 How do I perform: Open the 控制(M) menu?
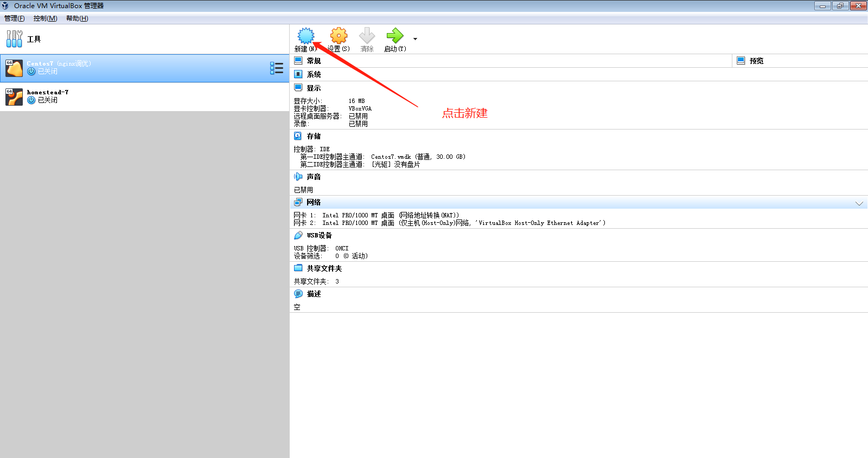tap(46, 18)
